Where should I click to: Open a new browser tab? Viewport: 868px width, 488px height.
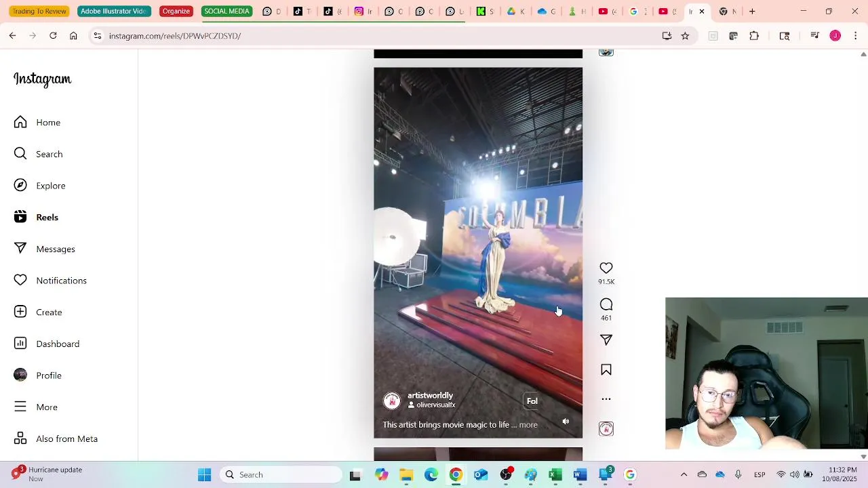(752, 12)
